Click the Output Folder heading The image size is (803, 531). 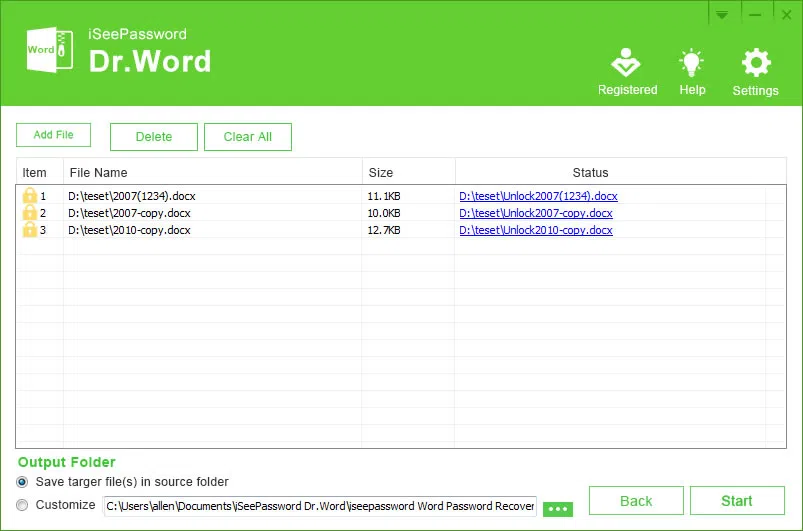67,462
